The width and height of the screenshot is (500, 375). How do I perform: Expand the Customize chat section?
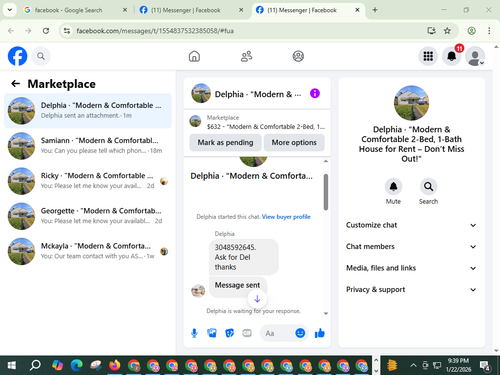tap(411, 225)
